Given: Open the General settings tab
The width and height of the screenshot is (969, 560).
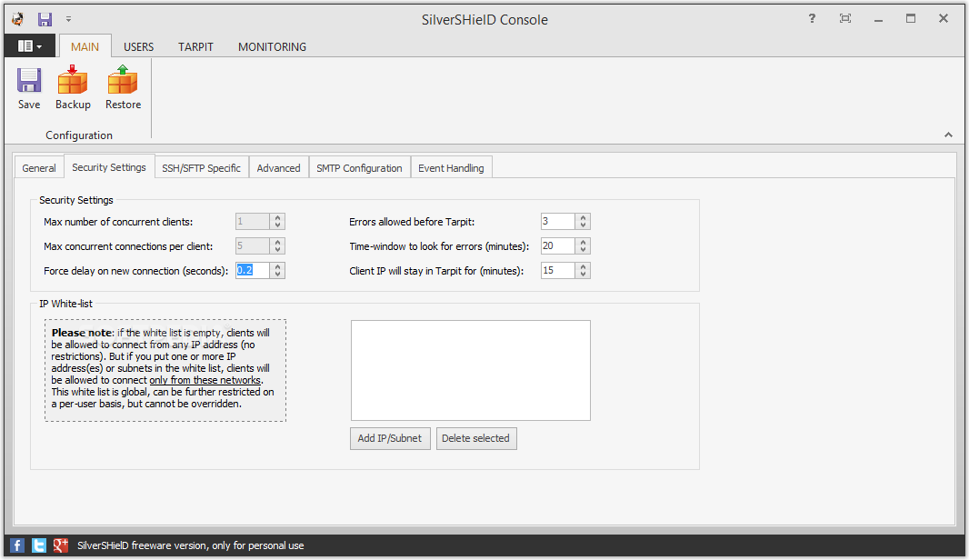Looking at the screenshot, I should point(39,168).
